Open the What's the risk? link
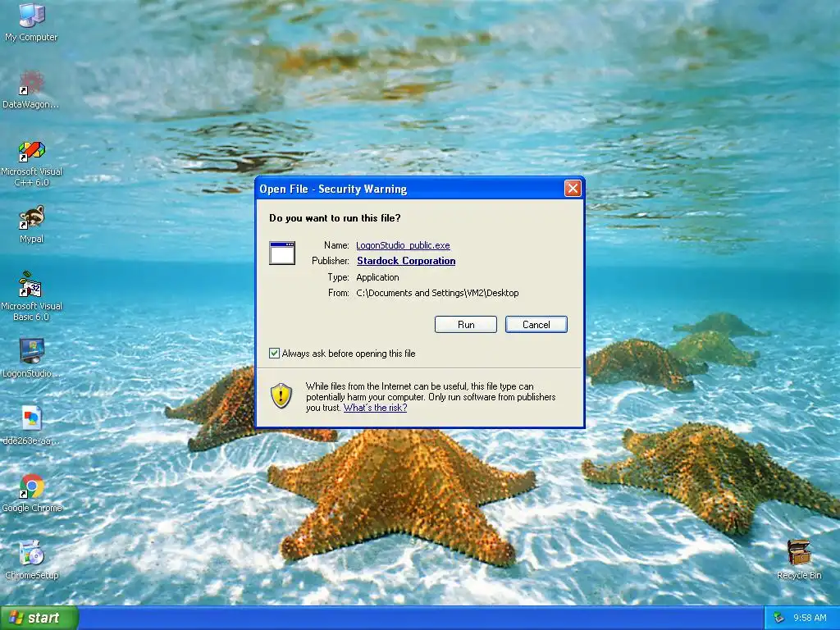Screen dimensions: 840x630 375,408
